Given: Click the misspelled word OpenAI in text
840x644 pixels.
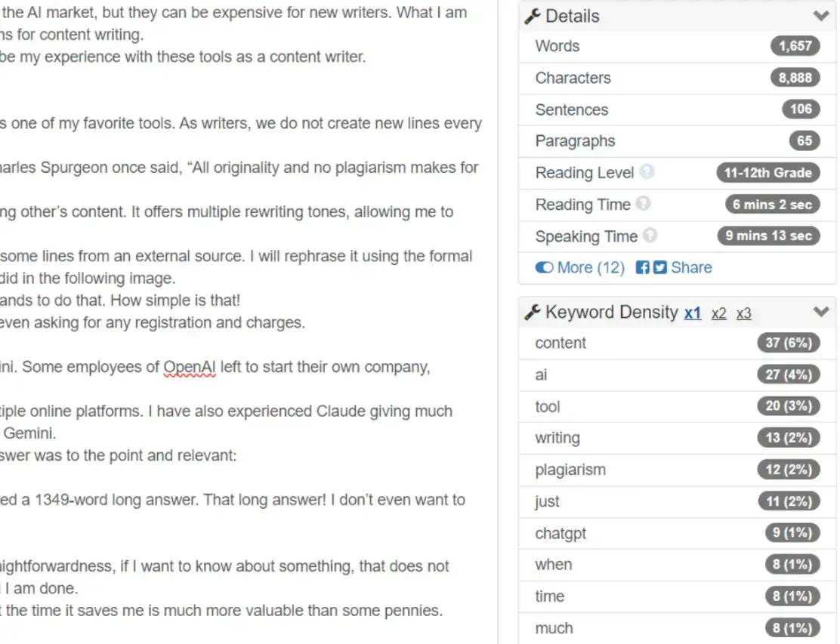Looking at the screenshot, I should pyautogui.click(x=190, y=367).
